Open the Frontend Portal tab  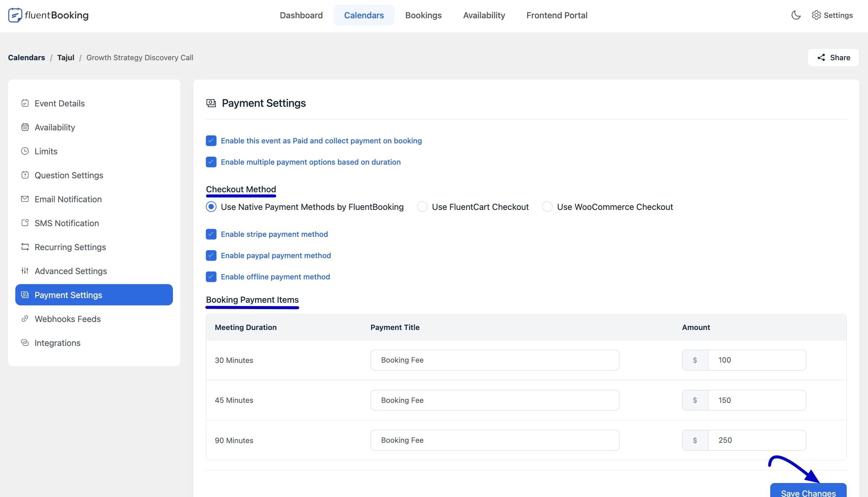(557, 15)
